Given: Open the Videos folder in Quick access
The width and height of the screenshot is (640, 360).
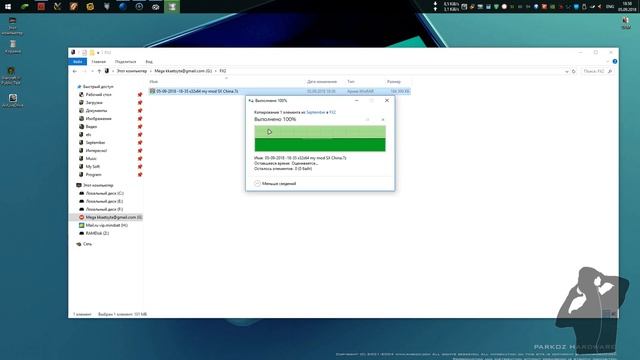Looking at the screenshot, I should tap(91, 127).
